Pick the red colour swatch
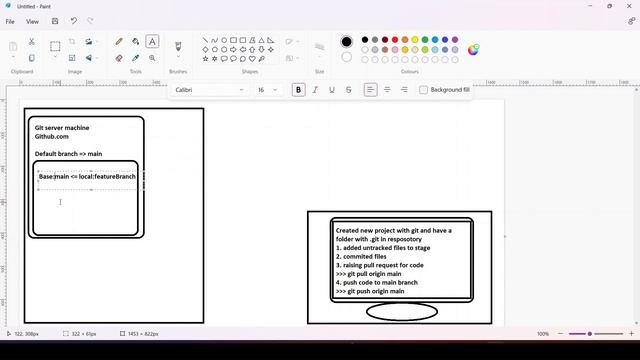 click(395, 40)
